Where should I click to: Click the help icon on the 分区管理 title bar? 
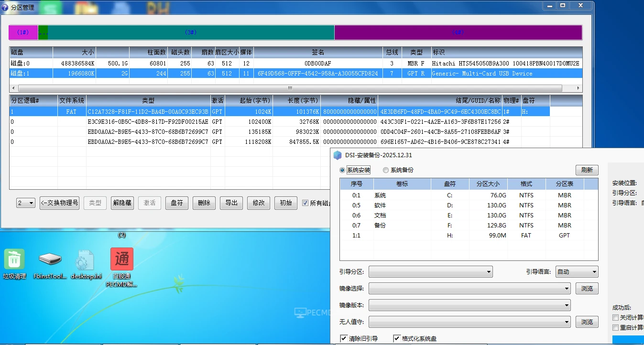(4, 7)
